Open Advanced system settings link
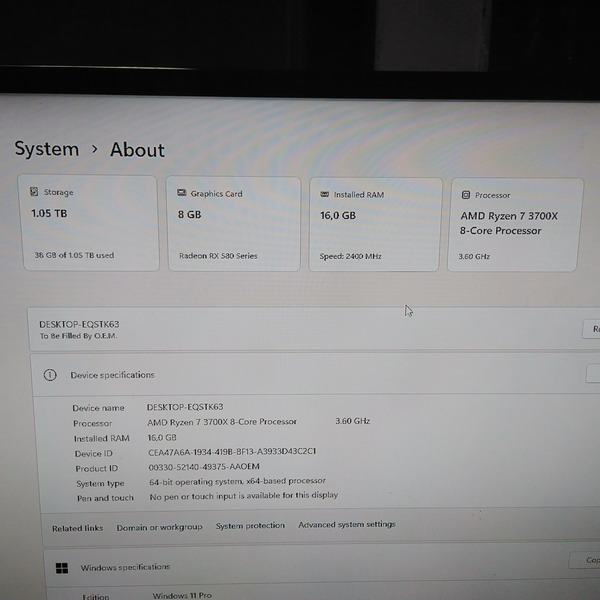This screenshot has height=600, width=600. [x=347, y=524]
